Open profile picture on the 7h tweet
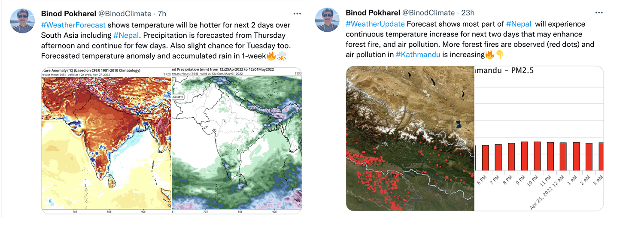Screen dimensions: 644x226 (x=23, y=21)
